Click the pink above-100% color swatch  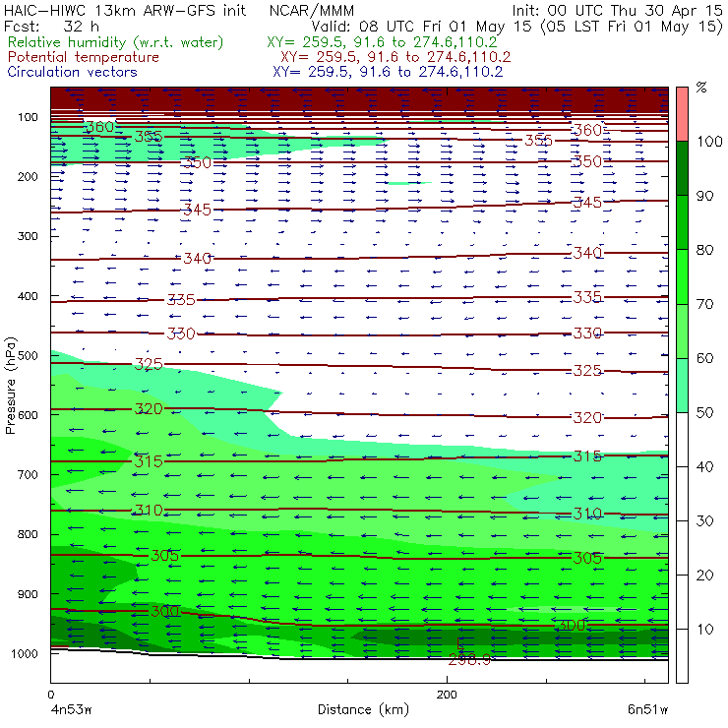click(x=682, y=114)
